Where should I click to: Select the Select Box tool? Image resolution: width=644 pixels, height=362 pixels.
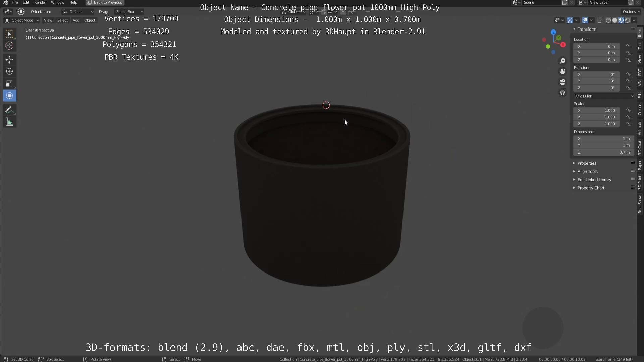[x=9, y=34]
